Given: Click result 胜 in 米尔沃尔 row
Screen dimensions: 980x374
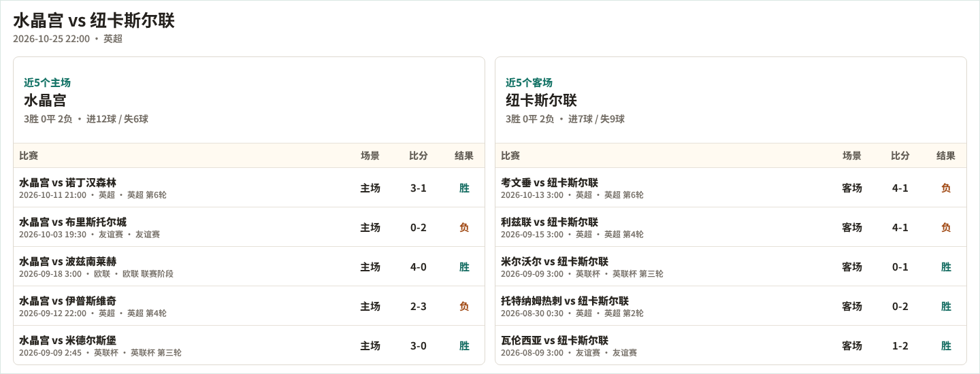Looking at the screenshot, I should 946,267.
